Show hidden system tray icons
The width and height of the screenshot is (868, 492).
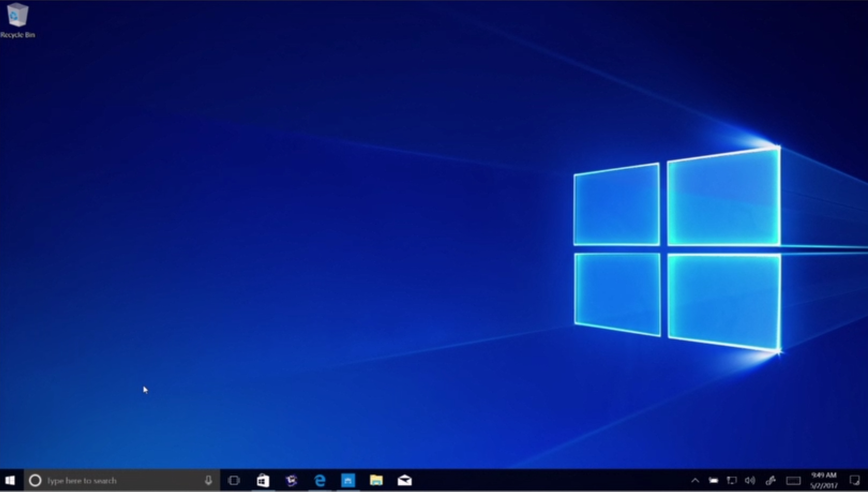[695, 481]
